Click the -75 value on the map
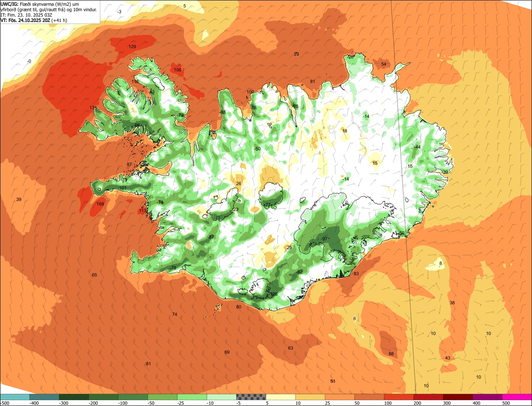Viewport: 532px width, 406px height. tap(295, 107)
